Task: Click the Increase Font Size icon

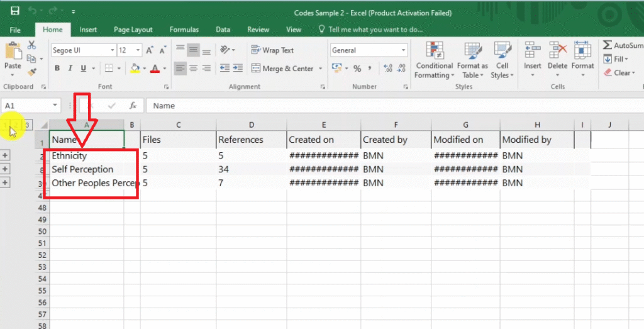Action: pos(150,50)
